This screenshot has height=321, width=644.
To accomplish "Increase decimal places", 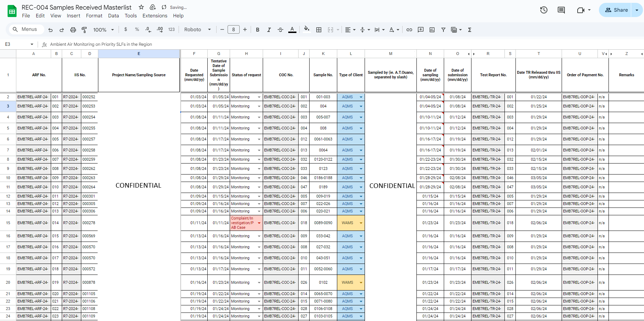I will tap(160, 29).
